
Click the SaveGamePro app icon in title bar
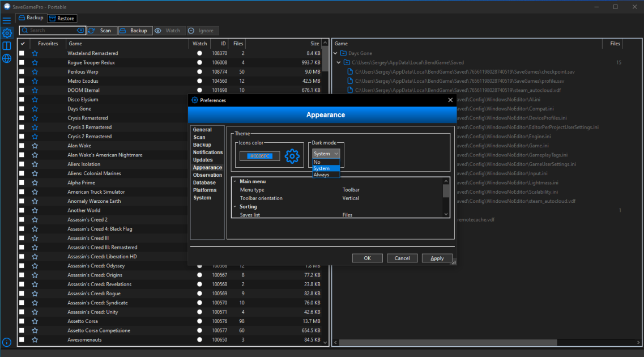pos(7,7)
